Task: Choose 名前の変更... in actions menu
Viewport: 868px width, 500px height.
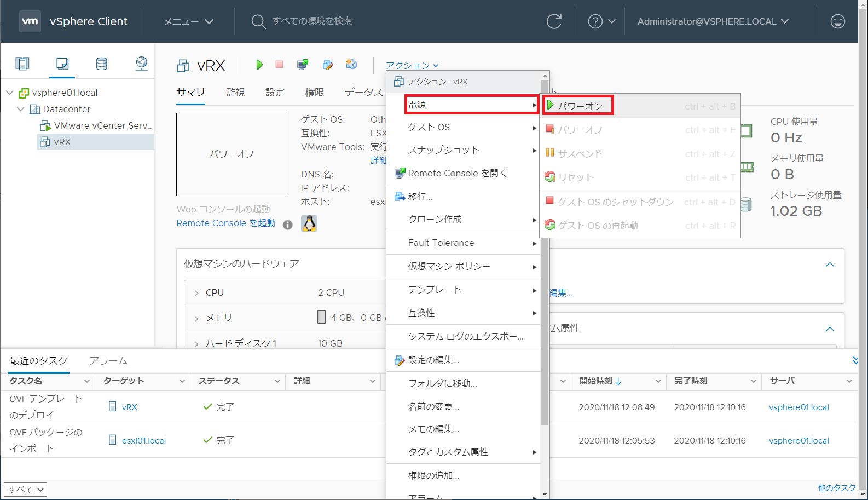Action: tap(464, 406)
